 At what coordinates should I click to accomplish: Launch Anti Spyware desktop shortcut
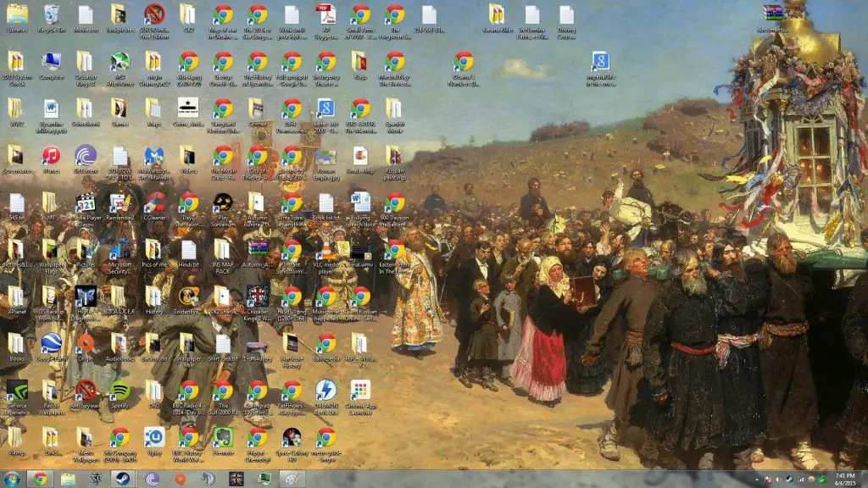point(86,395)
